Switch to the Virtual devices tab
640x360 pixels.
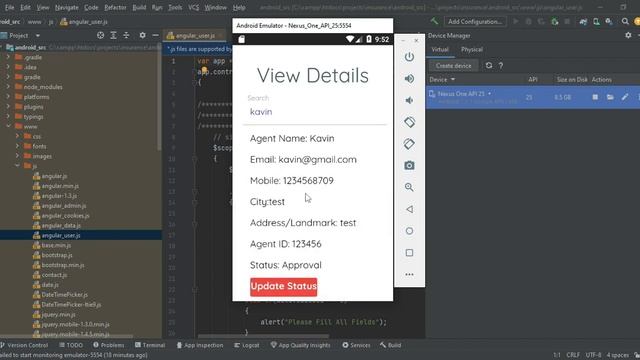click(440, 49)
